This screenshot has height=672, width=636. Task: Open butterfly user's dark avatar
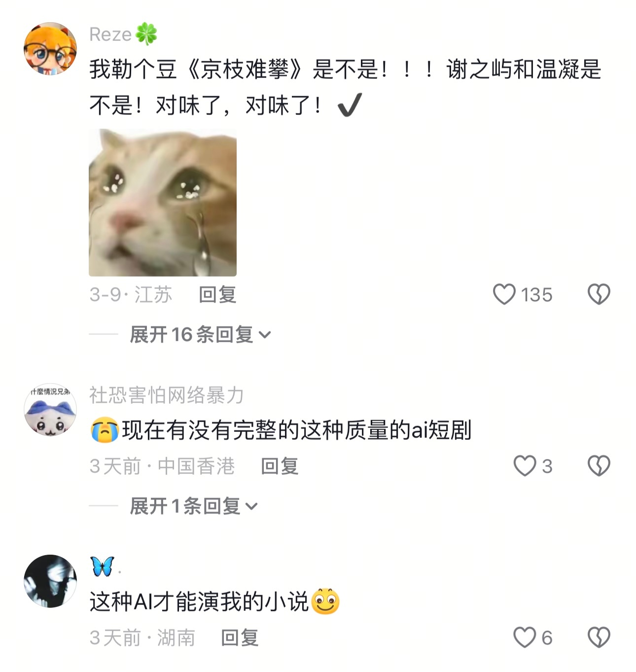click(x=50, y=581)
